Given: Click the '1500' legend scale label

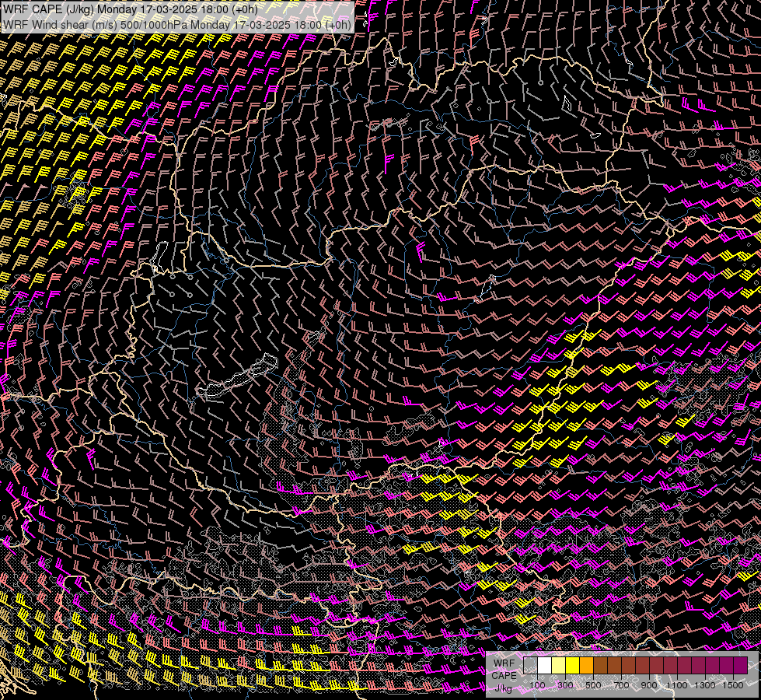Looking at the screenshot, I should (x=733, y=685).
